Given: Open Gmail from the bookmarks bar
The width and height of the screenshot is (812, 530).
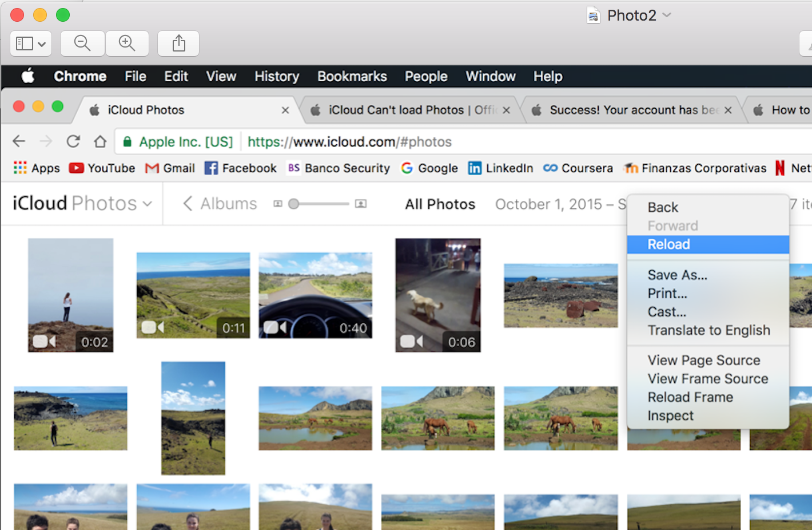Looking at the screenshot, I should [x=169, y=168].
